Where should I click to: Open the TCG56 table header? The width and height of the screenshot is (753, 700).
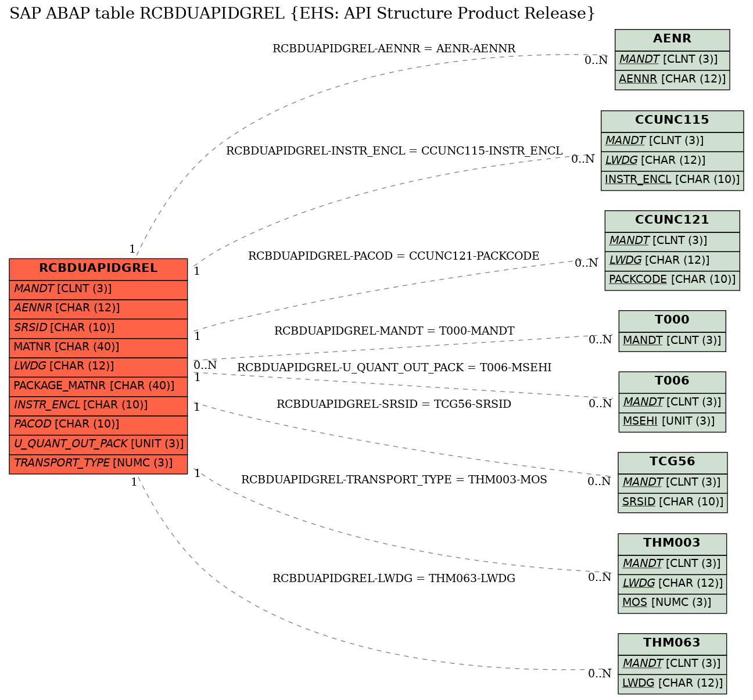coord(672,462)
